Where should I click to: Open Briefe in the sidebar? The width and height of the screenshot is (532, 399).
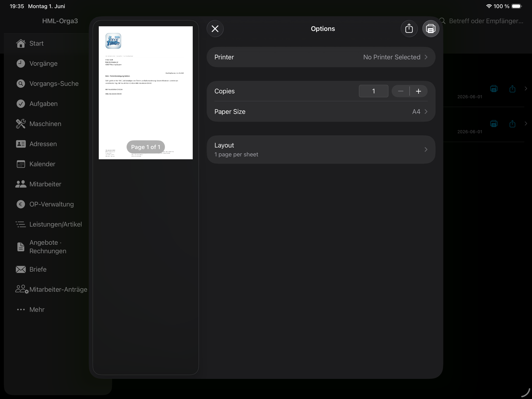point(38,269)
